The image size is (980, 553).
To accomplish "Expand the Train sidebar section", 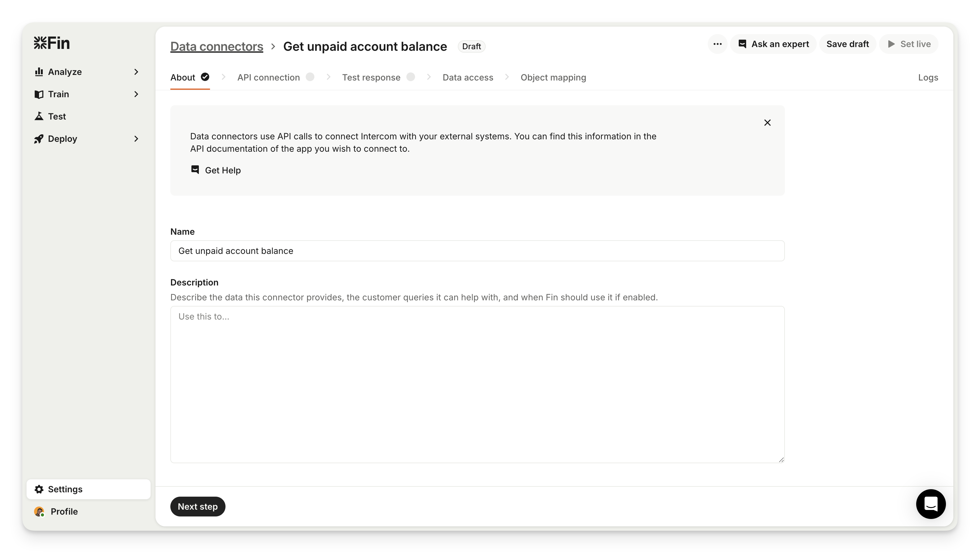I will coord(136,94).
